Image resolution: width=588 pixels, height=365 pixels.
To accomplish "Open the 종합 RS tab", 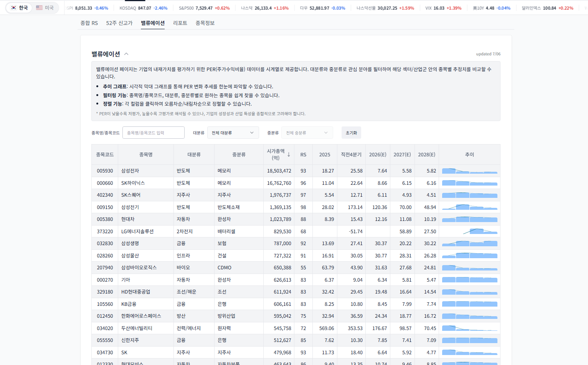I will pos(89,23).
